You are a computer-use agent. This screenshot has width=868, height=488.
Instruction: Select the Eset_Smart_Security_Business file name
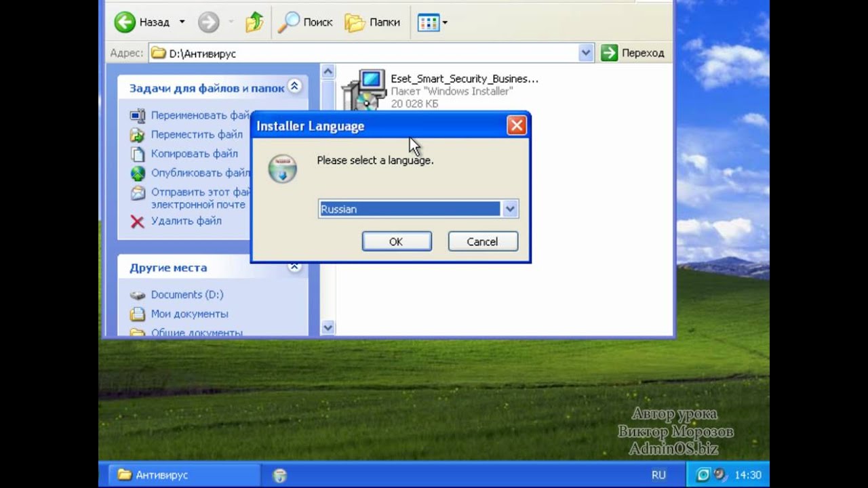pos(465,79)
